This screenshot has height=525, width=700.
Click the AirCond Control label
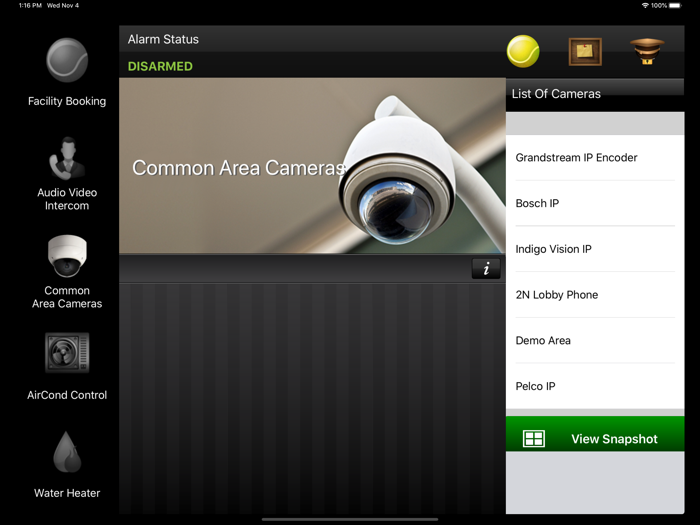pos(67,395)
